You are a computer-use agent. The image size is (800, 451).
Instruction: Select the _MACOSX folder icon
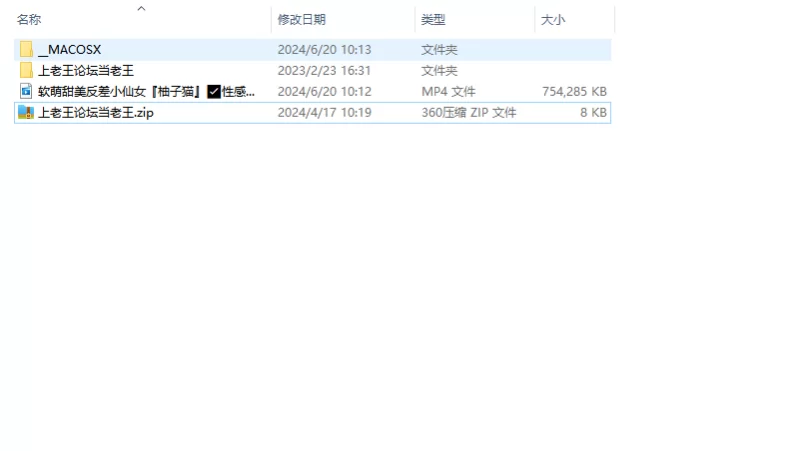tap(26, 49)
